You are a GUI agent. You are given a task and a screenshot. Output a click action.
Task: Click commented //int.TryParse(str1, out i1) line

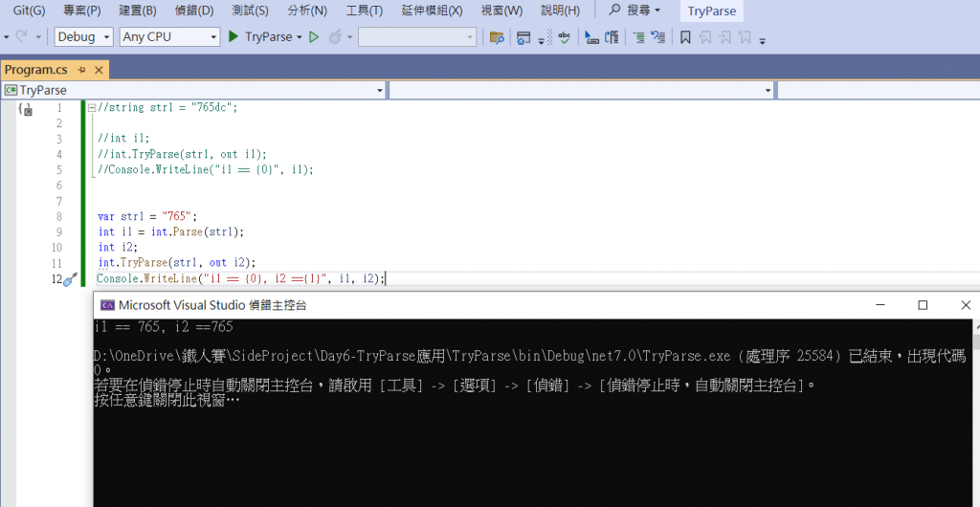183,154
